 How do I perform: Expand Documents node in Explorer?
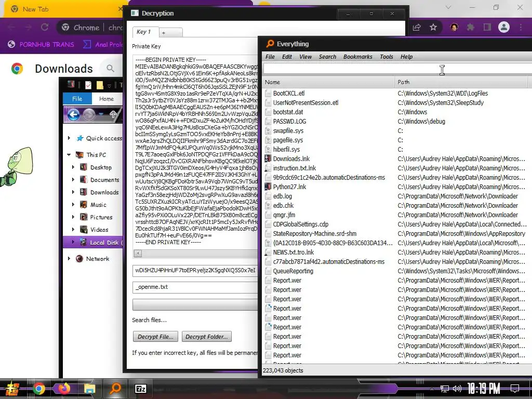[x=73, y=180]
